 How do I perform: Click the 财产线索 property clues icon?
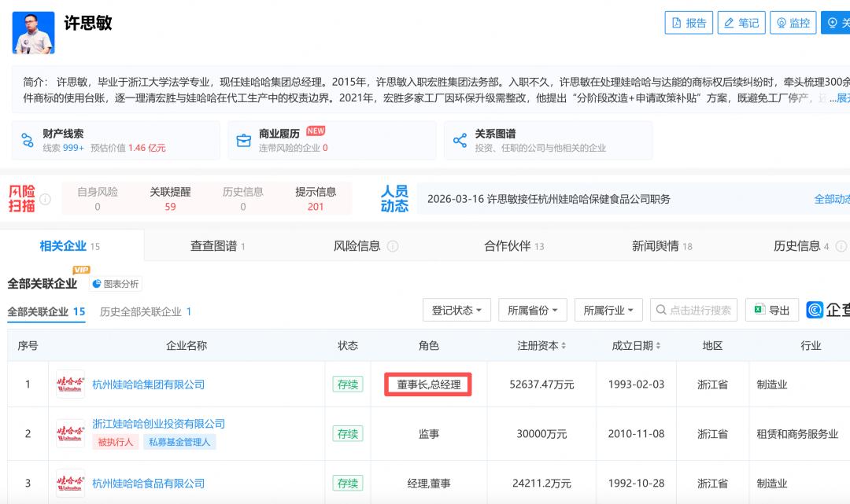pos(28,141)
